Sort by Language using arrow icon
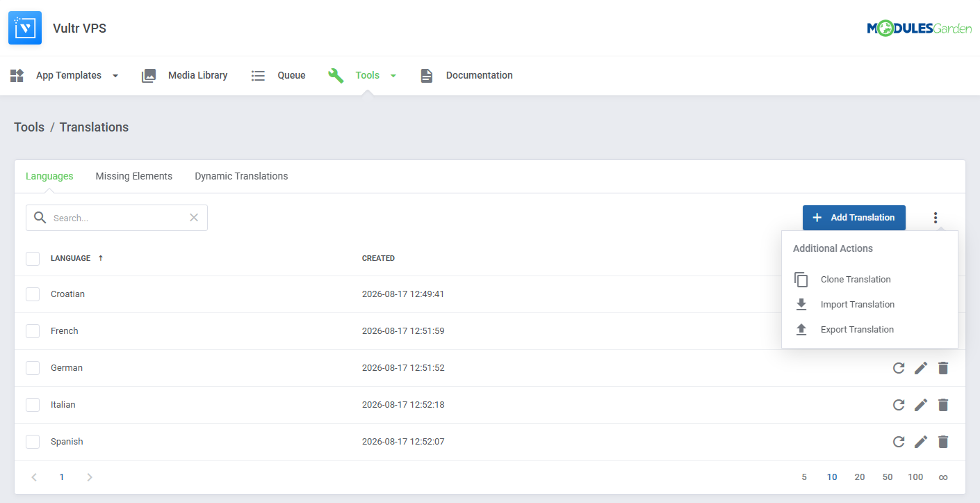This screenshot has width=980, height=503. (x=100, y=258)
